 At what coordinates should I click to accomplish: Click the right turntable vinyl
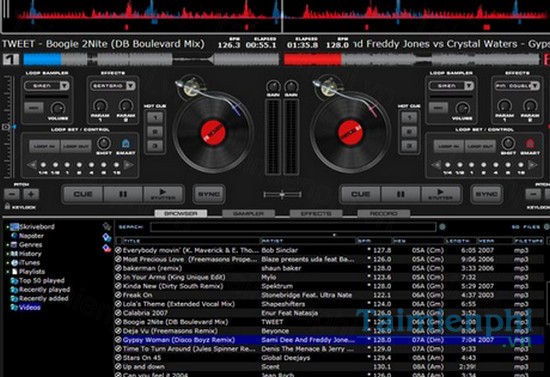(350, 134)
